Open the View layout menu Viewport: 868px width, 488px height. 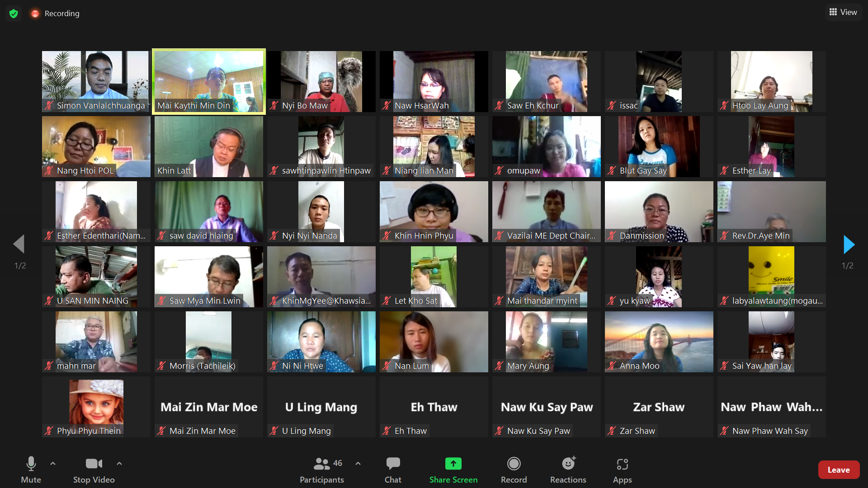pyautogui.click(x=843, y=12)
